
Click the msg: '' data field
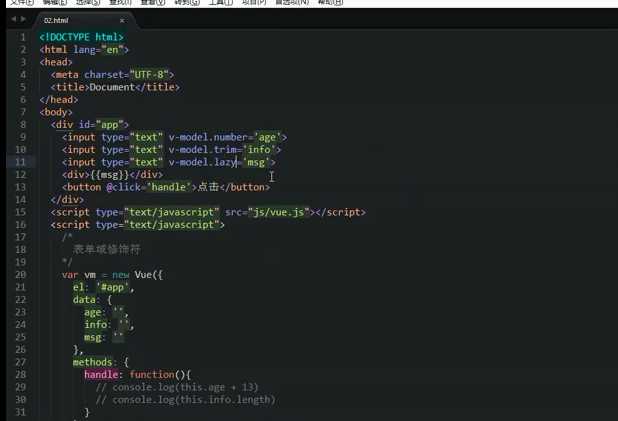click(104, 337)
